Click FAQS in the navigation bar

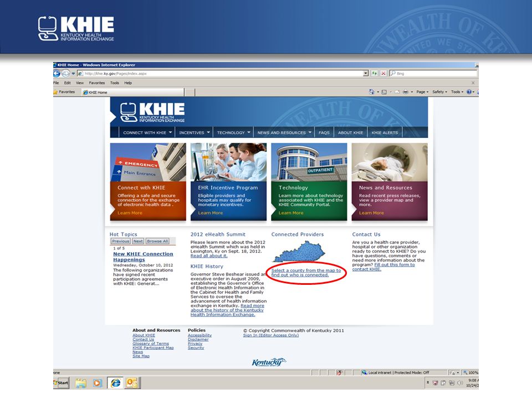324,132
